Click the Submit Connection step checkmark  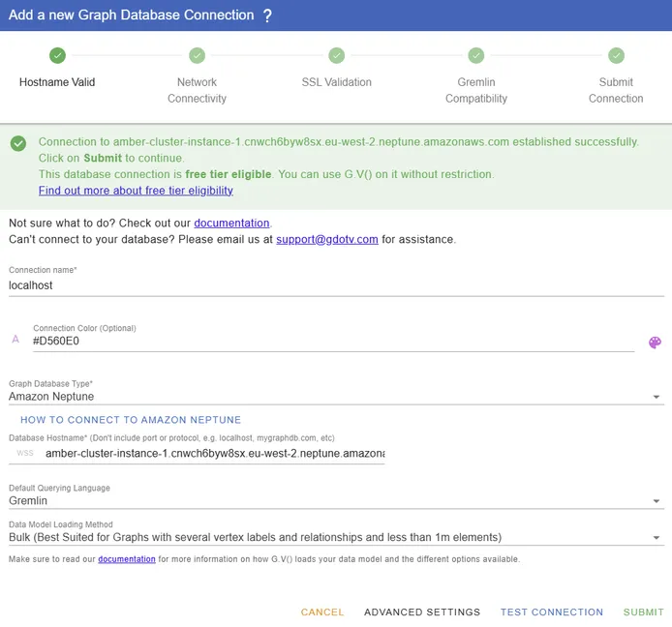(616, 55)
